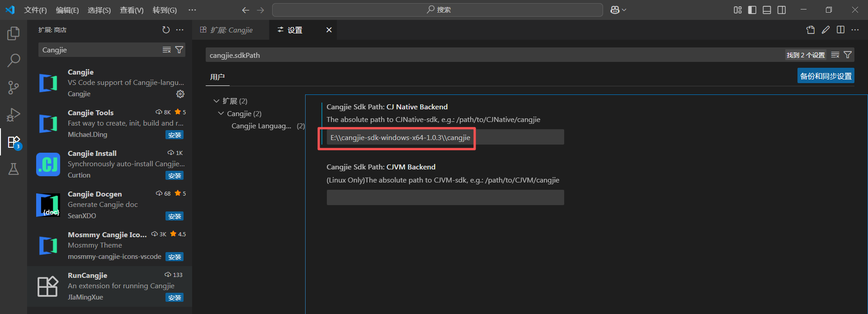Click the pencil edit icon in editor toolbar
This screenshot has width=868, height=314.
click(x=826, y=30)
